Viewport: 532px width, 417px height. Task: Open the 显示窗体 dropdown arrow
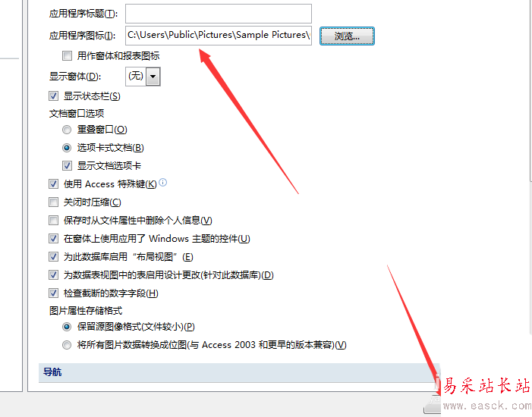153,77
